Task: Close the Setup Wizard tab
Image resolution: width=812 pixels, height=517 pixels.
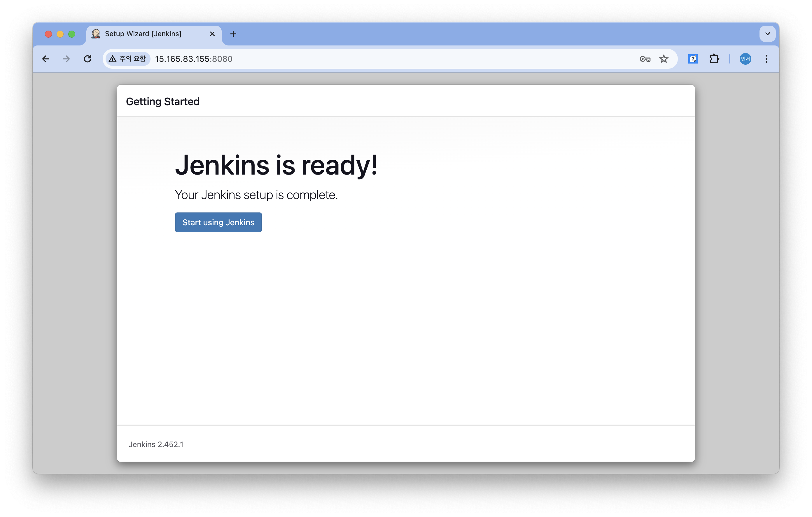Action: tap(212, 34)
